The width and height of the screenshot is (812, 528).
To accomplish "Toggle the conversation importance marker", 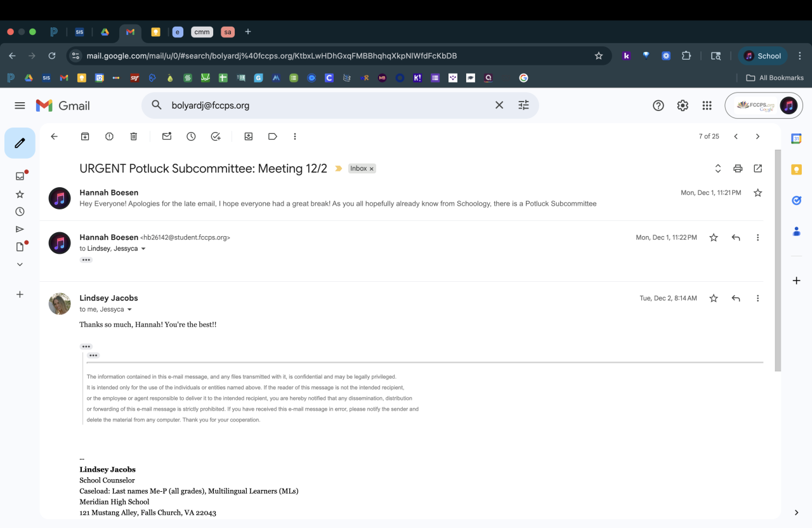I will click(x=339, y=169).
